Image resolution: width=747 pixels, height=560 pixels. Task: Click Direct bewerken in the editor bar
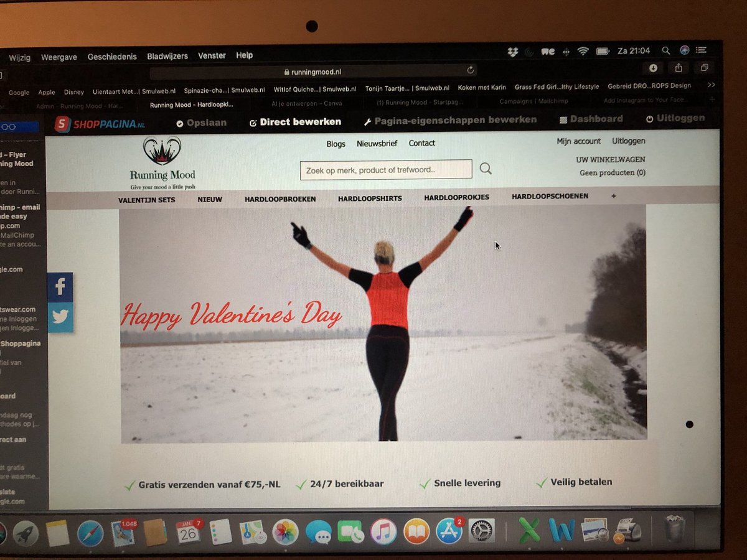click(295, 122)
